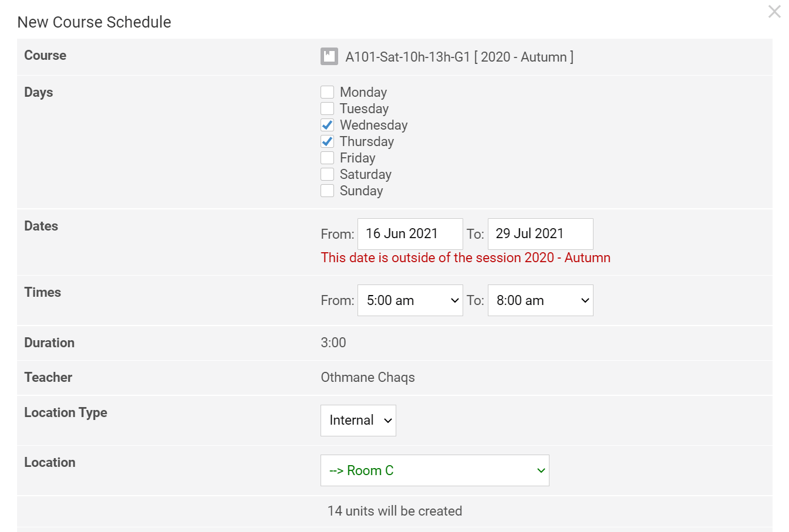Select Saturday as a schedule day
The width and height of the screenshot is (789, 532).
coord(328,174)
